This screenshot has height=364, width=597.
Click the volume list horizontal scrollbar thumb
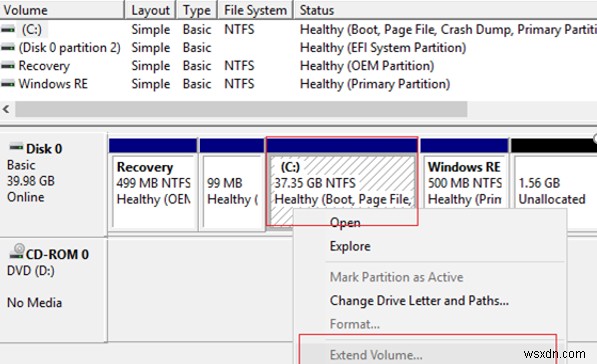click(241, 110)
